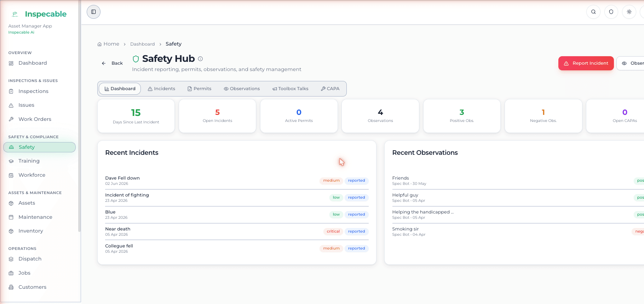
Task: Select the Observations tab
Action: (242, 89)
